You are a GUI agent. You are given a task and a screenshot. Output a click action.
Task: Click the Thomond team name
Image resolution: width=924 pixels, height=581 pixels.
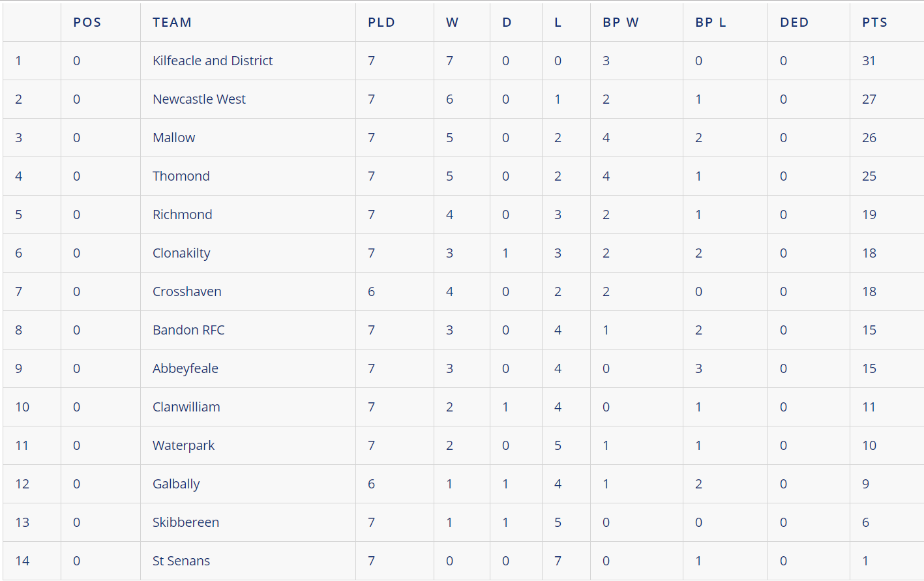[x=181, y=176]
